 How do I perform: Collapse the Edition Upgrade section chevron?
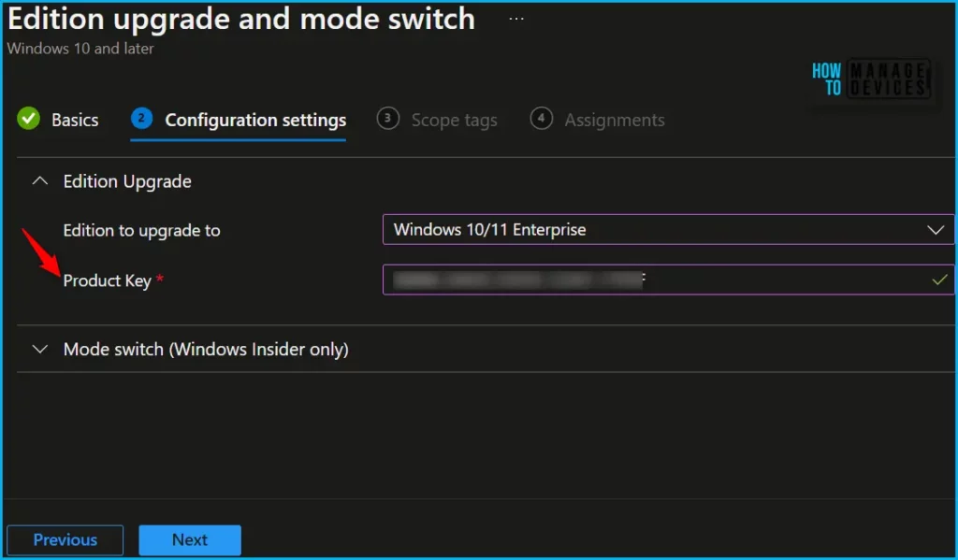pos(40,181)
